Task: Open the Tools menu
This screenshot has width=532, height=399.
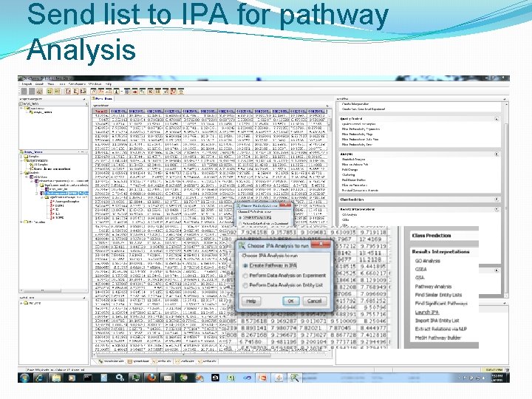Action: [62, 83]
